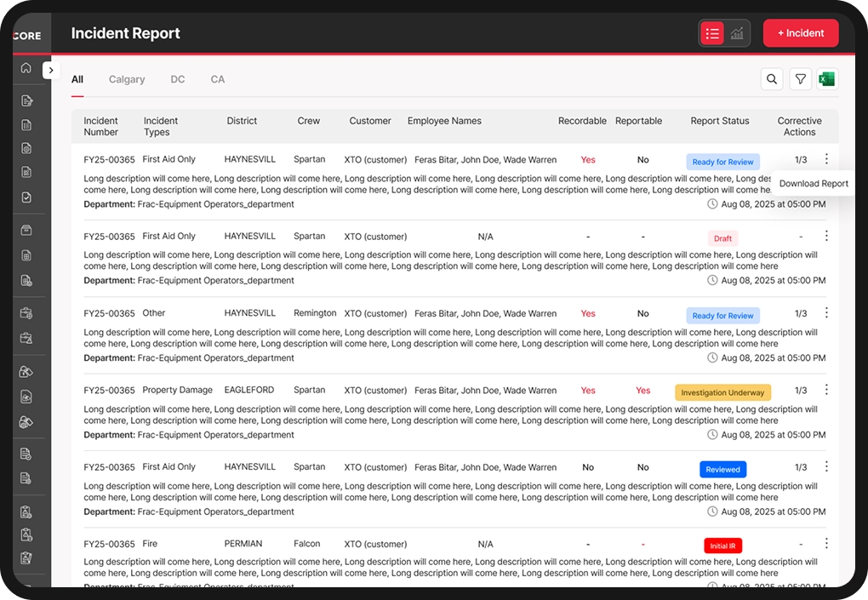Click the Incident Report page title
Screen dimensions: 868x600
126,33
